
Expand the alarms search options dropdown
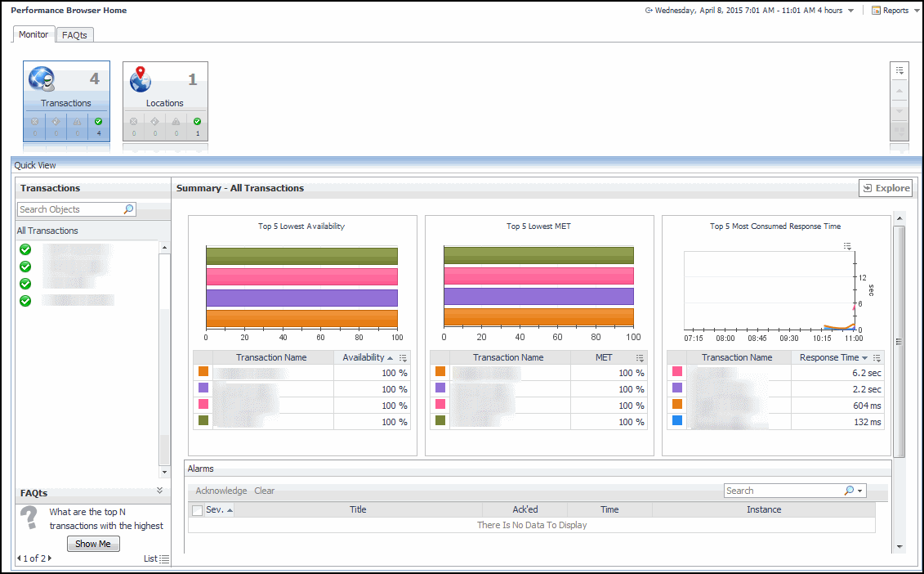click(x=860, y=491)
